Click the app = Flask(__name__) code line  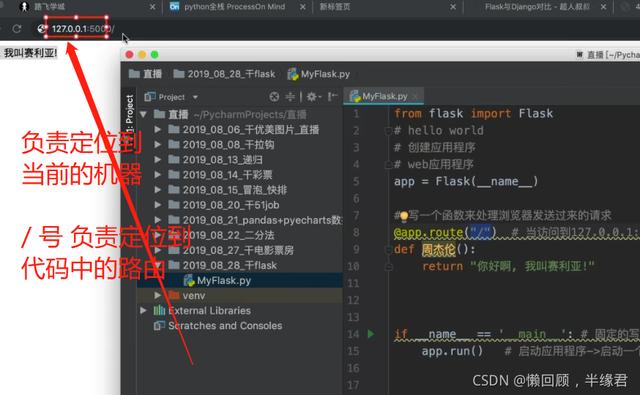coord(466,181)
